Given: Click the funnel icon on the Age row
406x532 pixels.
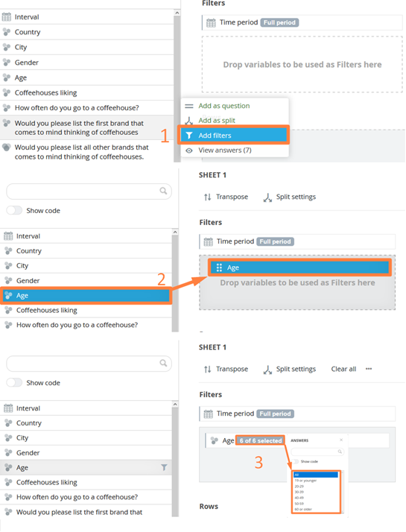Looking at the screenshot, I should coord(164,467).
